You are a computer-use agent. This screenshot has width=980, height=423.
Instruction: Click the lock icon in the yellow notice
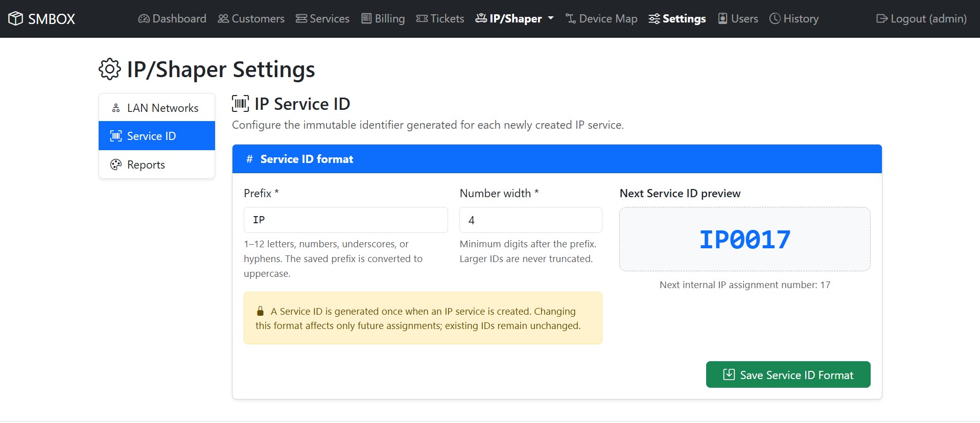point(260,311)
